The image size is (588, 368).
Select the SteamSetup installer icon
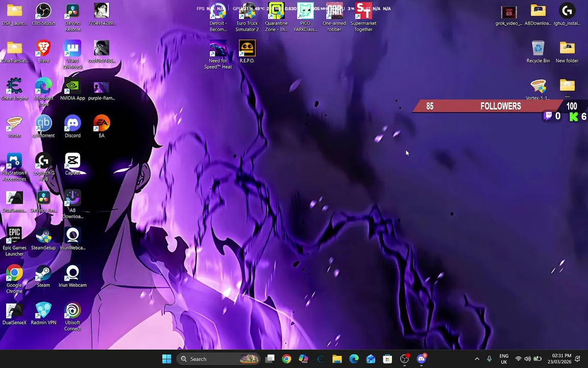(43, 239)
